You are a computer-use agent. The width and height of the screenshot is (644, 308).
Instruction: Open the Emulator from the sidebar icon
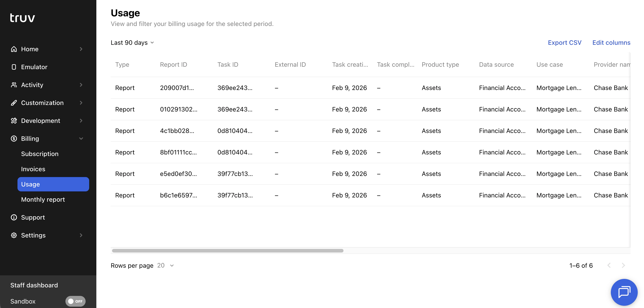point(14,67)
